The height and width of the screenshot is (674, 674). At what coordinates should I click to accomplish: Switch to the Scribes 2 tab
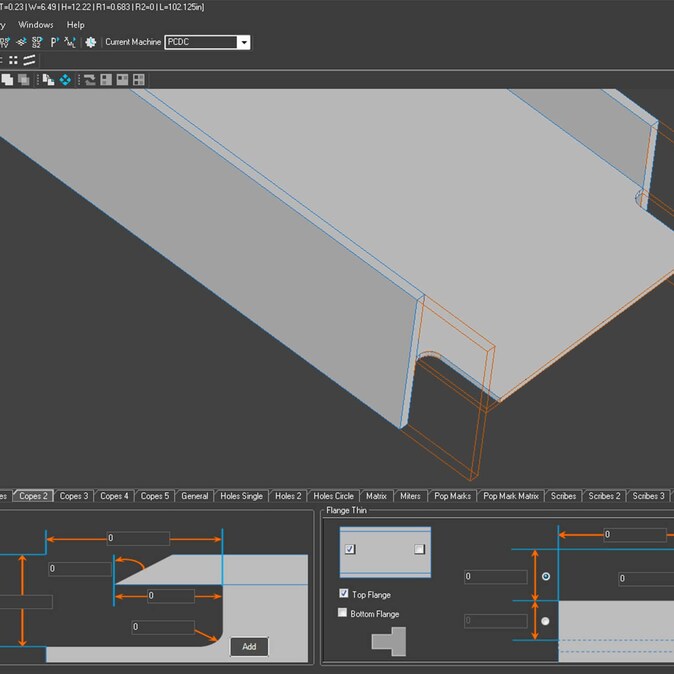click(604, 496)
